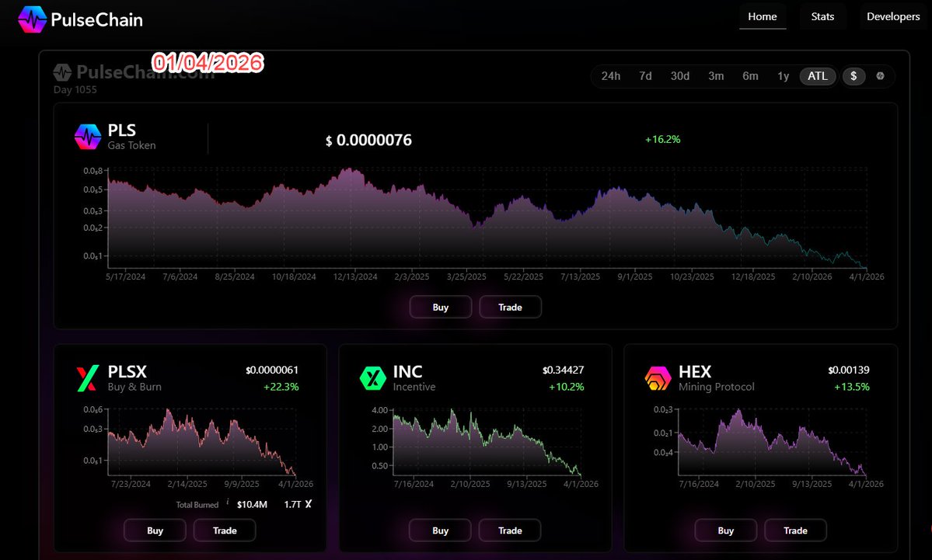The image size is (932, 560).
Task: Click the Day 1055 label
Action: point(75,89)
